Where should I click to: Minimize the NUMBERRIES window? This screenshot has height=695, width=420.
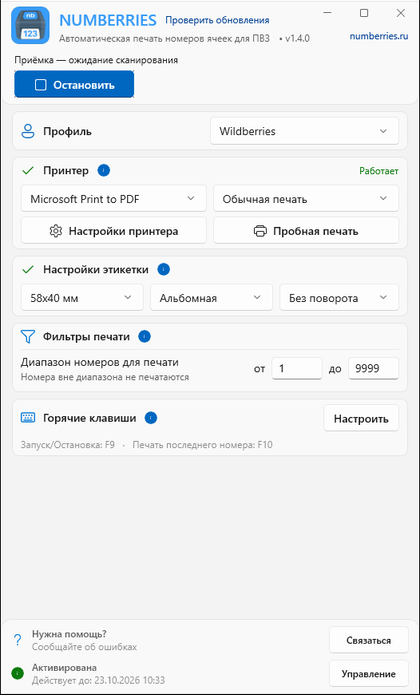(x=328, y=13)
